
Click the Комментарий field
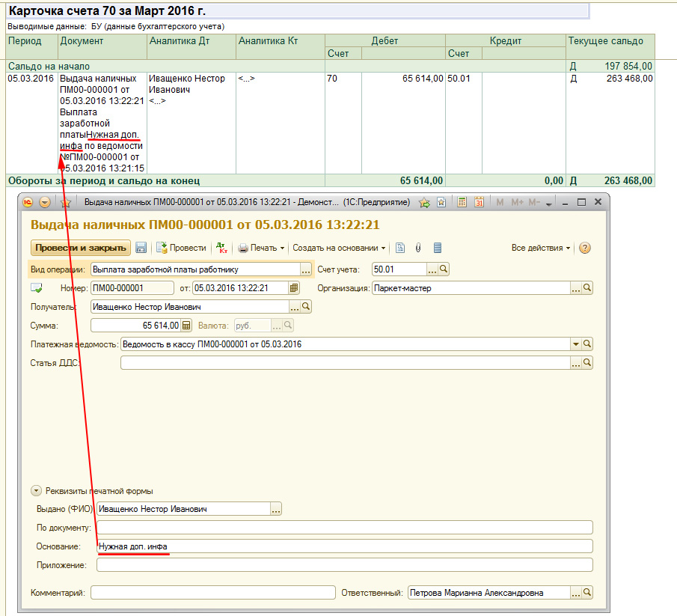pos(213,592)
